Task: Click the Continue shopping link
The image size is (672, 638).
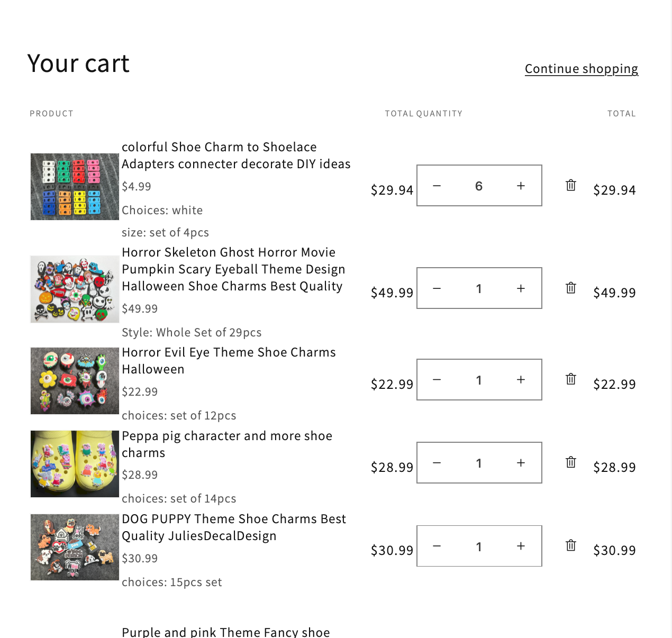Action: tap(581, 69)
